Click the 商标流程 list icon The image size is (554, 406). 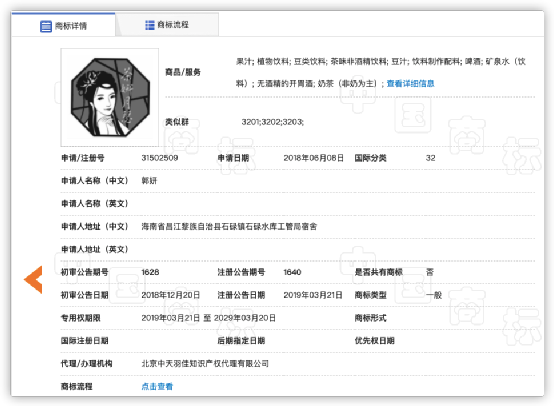(x=150, y=25)
